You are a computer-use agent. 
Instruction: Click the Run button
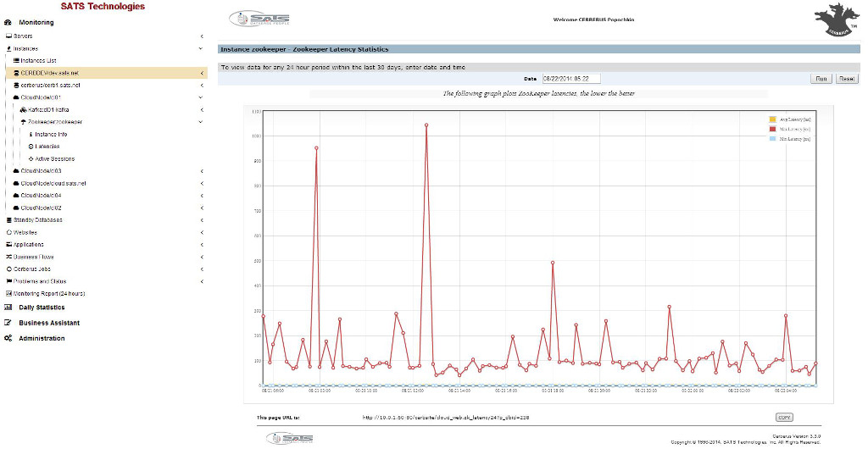821,79
